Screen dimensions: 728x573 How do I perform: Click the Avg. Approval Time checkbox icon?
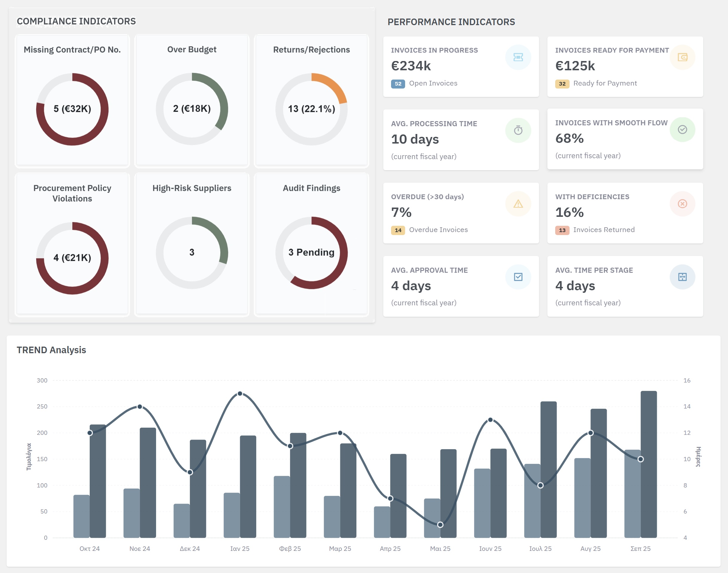pos(518,277)
